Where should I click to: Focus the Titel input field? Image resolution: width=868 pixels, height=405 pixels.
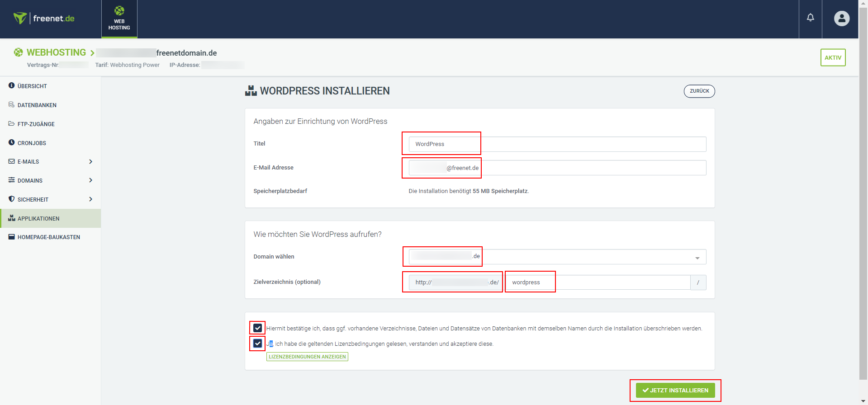(557, 144)
